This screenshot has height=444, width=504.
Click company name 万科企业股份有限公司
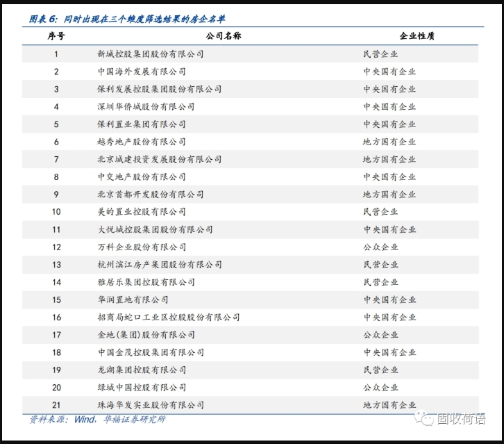pos(142,247)
